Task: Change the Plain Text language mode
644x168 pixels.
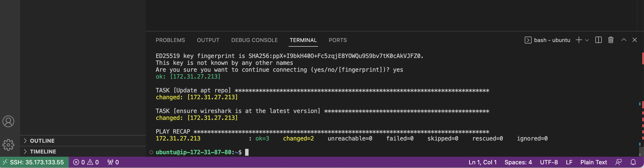Action: pyautogui.click(x=593, y=162)
